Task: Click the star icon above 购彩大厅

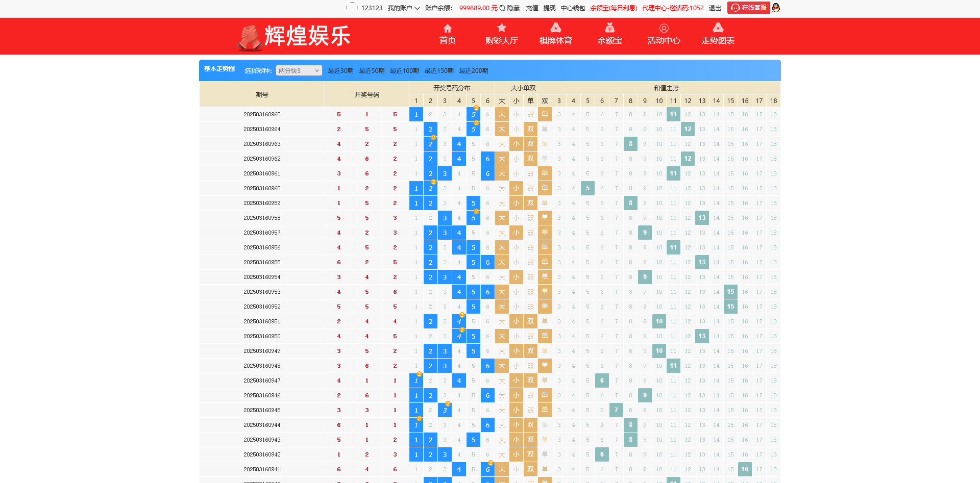Action: (502, 29)
